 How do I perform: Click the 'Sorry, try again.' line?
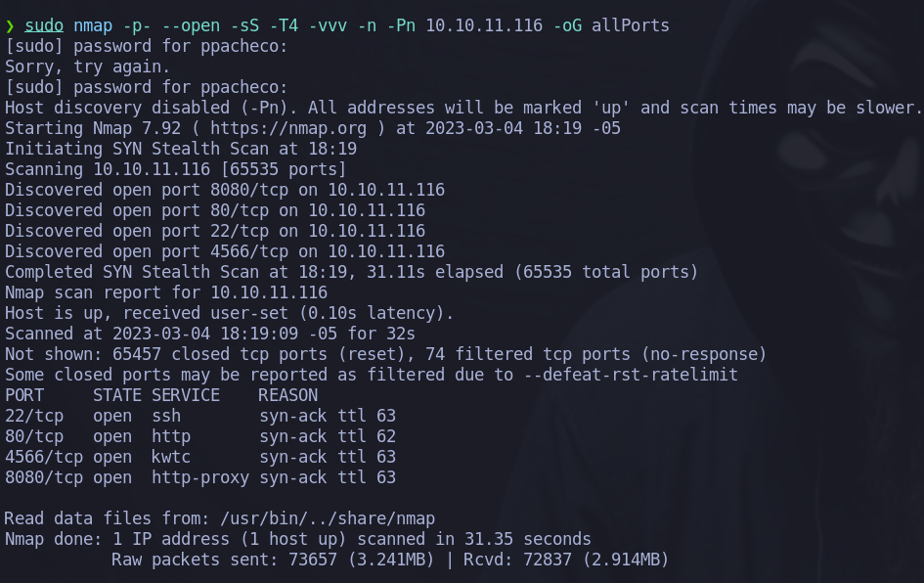[87, 67]
